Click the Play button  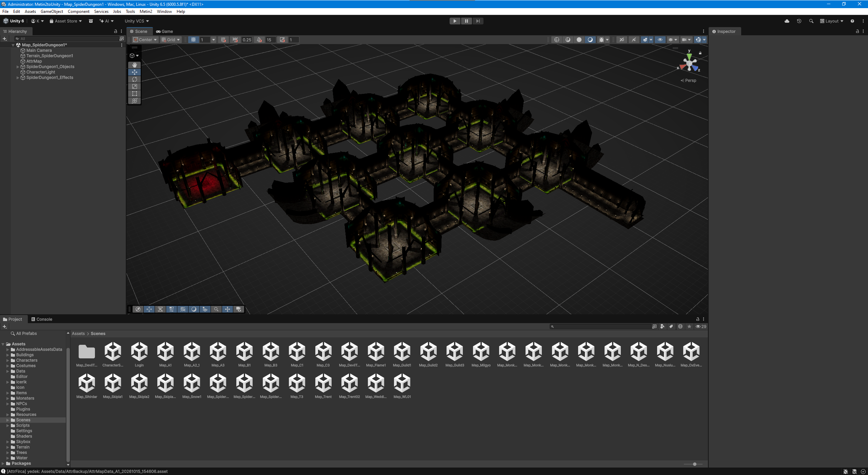[x=455, y=21]
